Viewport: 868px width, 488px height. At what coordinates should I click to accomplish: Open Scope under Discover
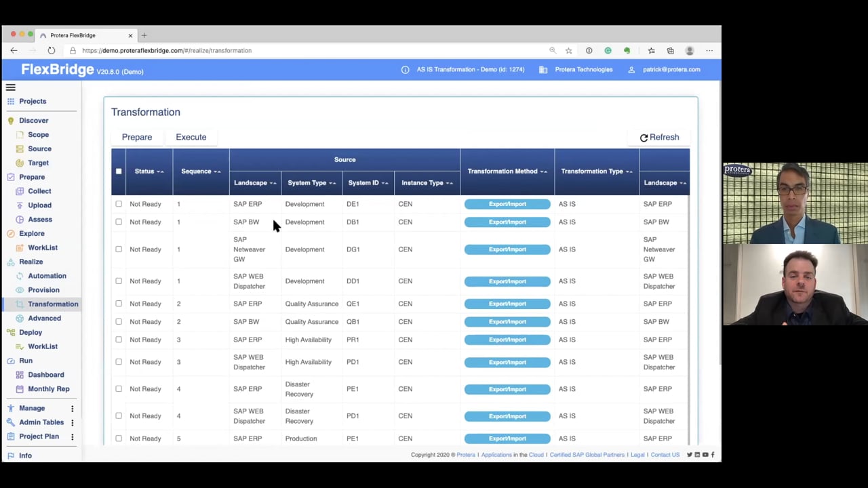[x=38, y=135]
